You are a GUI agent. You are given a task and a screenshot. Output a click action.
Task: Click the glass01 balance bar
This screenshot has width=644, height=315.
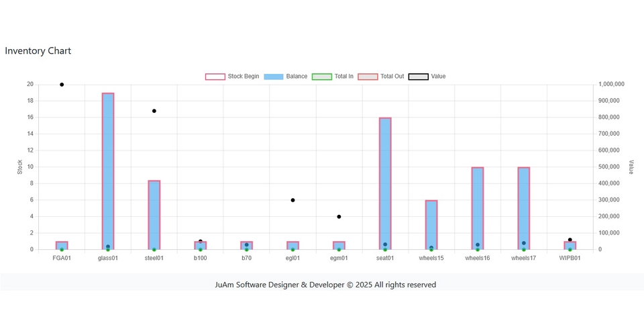point(108,168)
